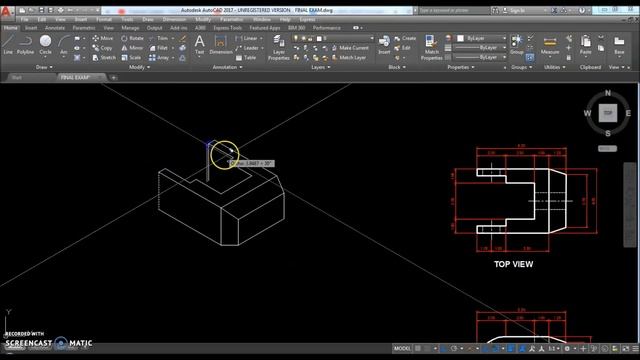Open the Insert ribbon tab
Image resolution: width=640 pixels, height=360 pixels.
pos(31,28)
